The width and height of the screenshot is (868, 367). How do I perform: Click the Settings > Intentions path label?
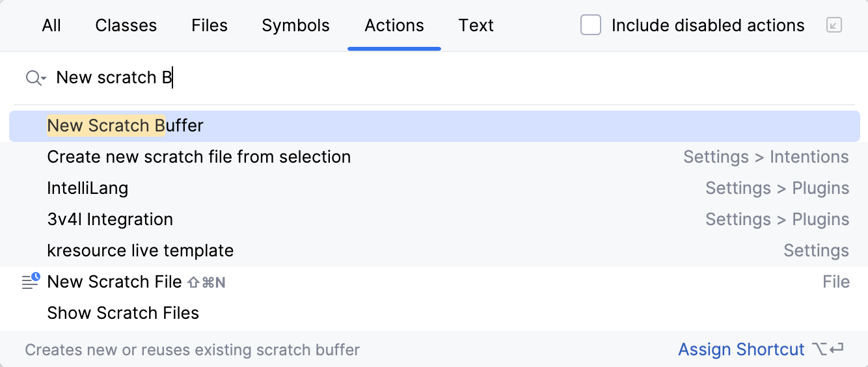[766, 157]
